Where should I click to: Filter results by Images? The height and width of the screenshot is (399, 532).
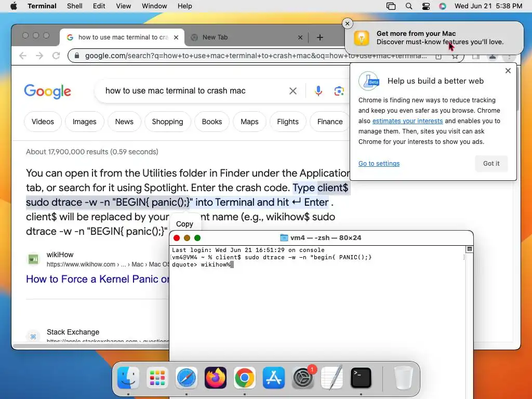(x=85, y=122)
